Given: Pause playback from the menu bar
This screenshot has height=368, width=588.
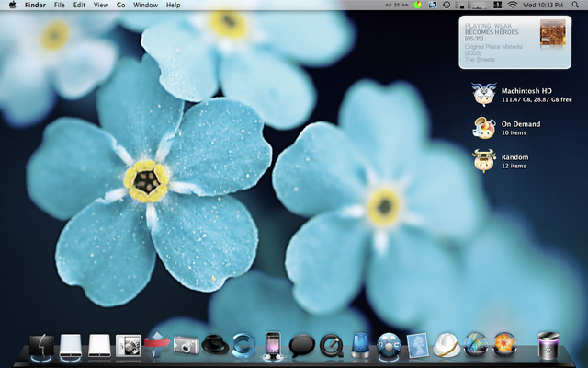Looking at the screenshot, I should 397,5.
